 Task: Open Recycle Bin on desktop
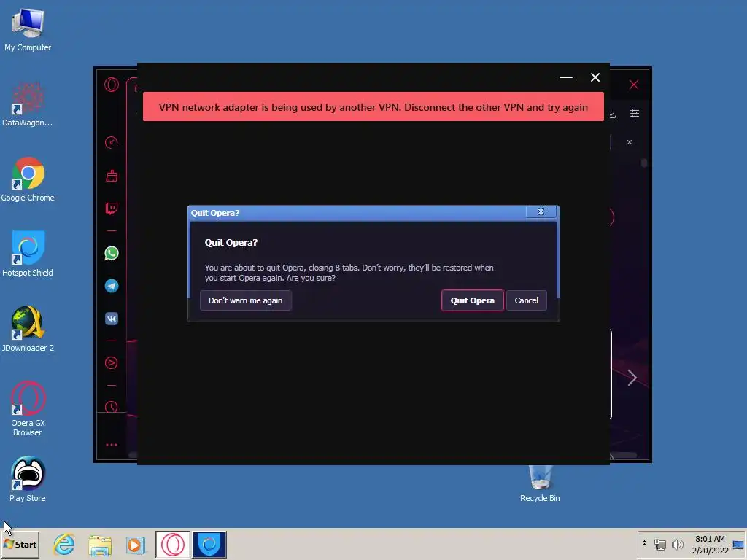click(x=541, y=484)
